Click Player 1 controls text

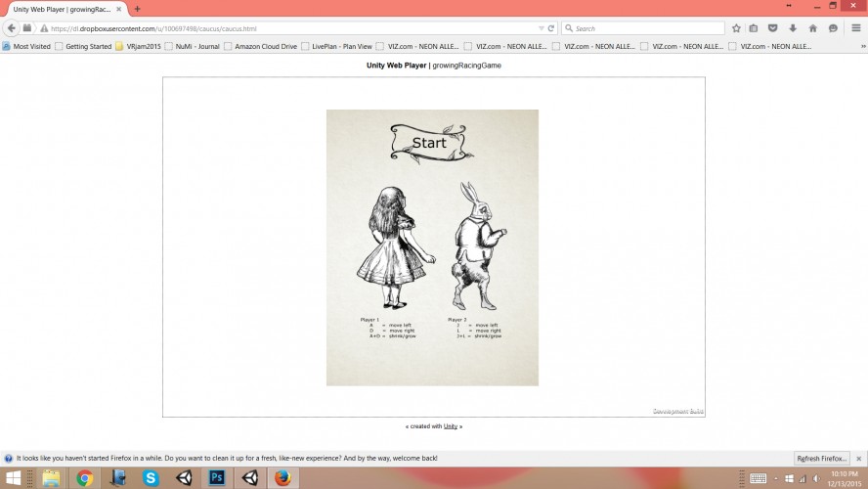pyautogui.click(x=388, y=328)
